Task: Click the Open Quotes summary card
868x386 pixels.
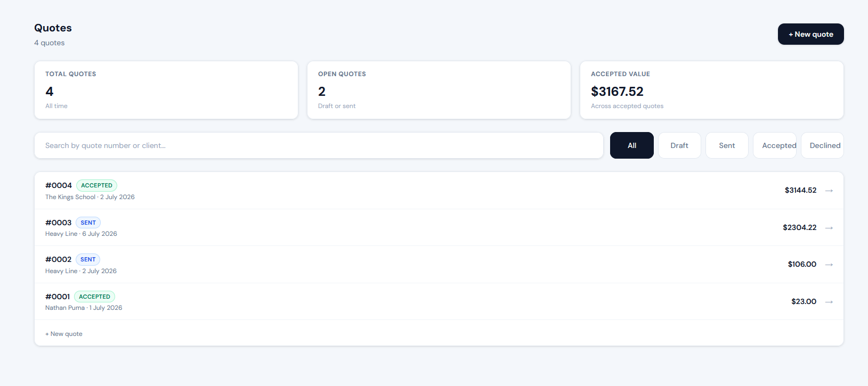Action: click(x=439, y=90)
